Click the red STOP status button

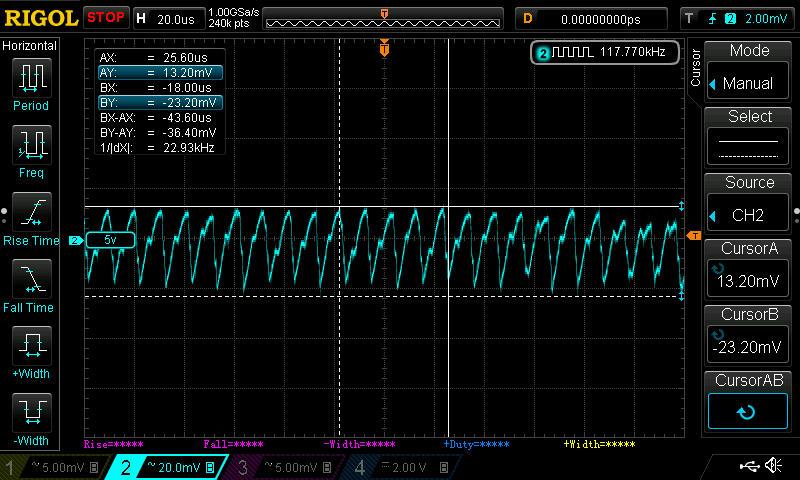coord(105,18)
